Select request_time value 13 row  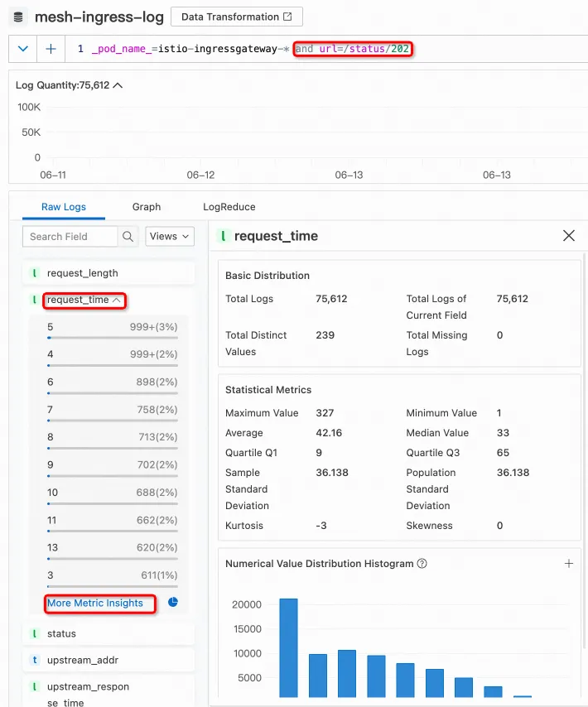click(x=113, y=551)
